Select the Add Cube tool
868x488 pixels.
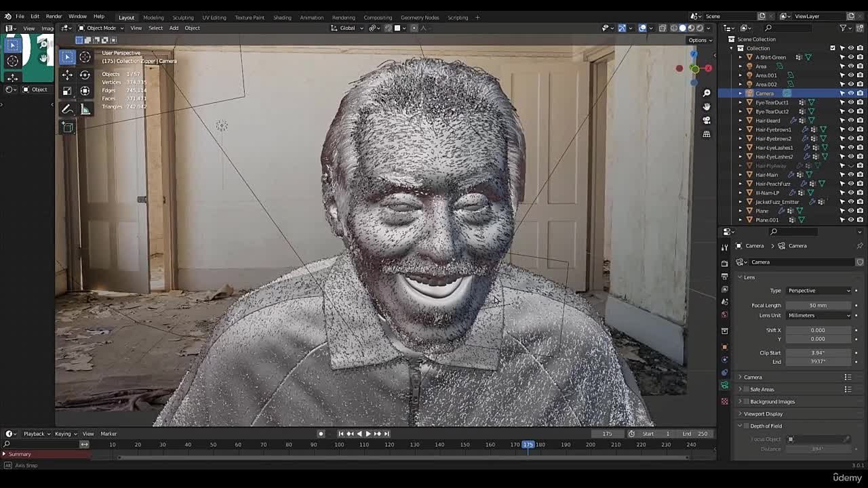tap(67, 127)
